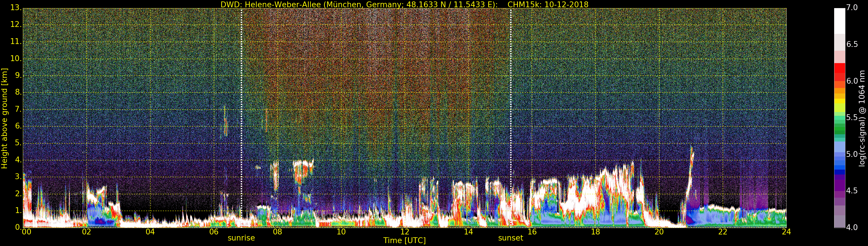Click the white top segment of the colorbar
The image size is (868, 246).
click(x=839, y=21)
